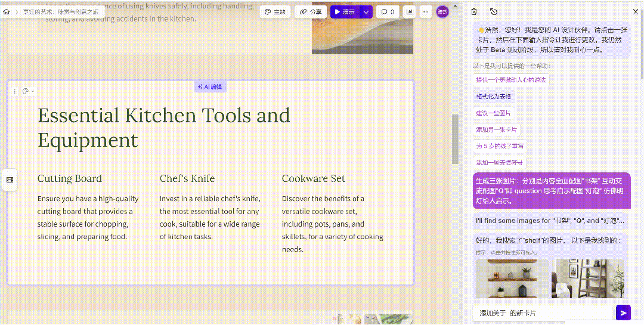The width and height of the screenshot is (644, 325).
Task: Select the 建议一些图片 suggestion
Action: point(493,113)
